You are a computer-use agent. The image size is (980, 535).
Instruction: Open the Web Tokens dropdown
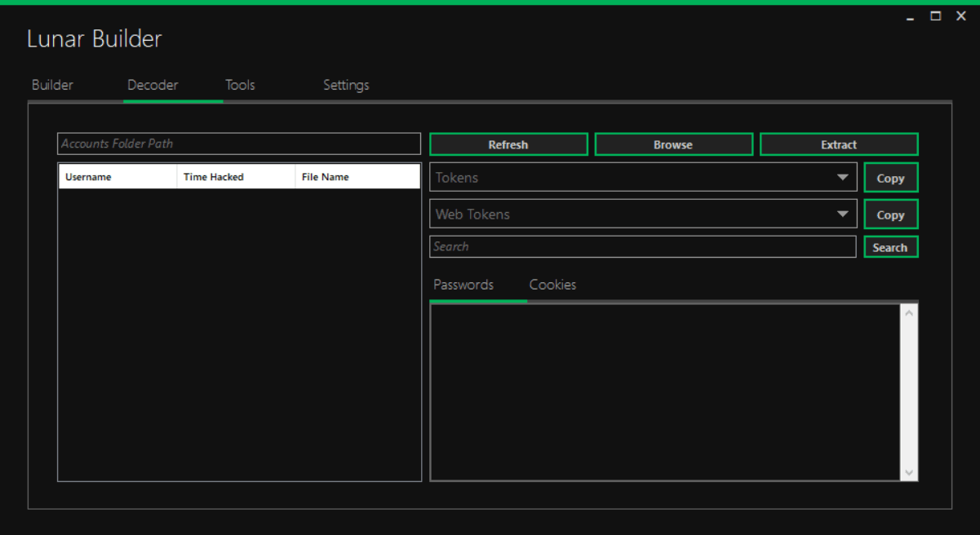coord(842,214)
